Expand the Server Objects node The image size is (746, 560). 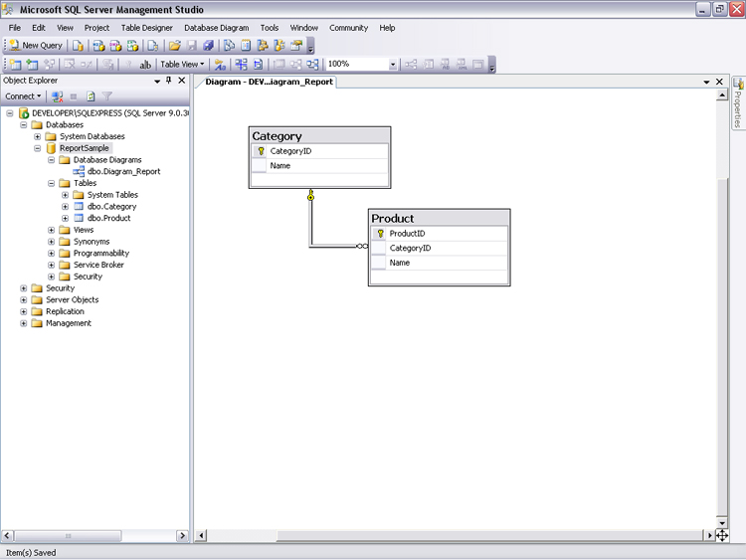[x=23, y=299]
